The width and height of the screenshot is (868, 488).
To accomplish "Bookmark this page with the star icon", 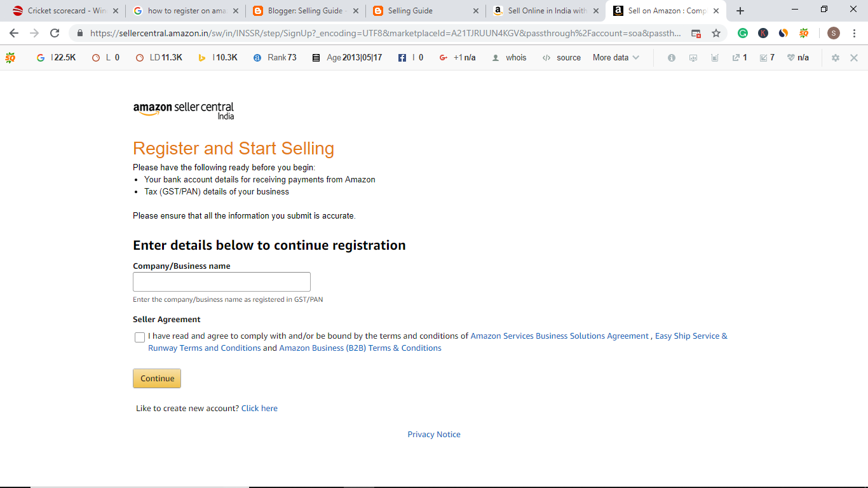I will (x=716, y=33).
